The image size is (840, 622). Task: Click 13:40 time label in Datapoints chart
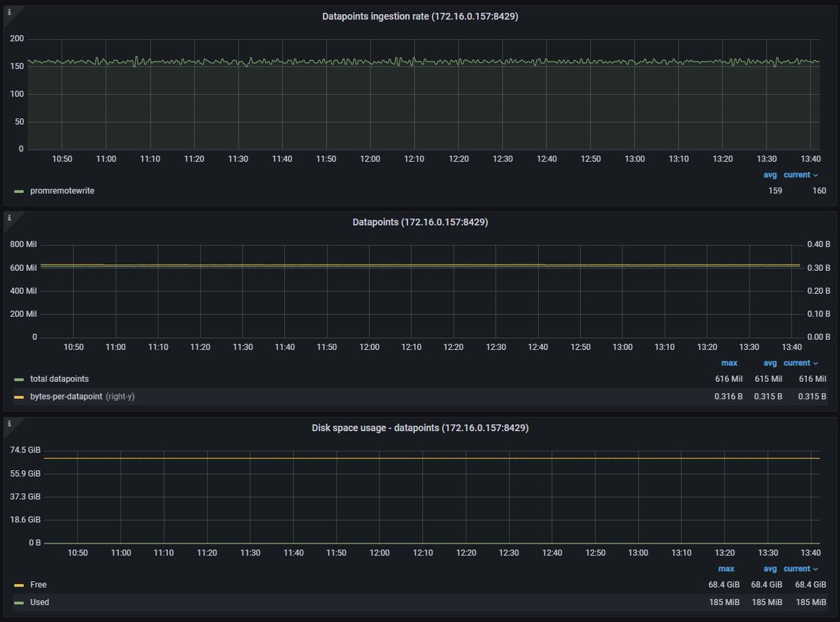[x=792, y=347]
